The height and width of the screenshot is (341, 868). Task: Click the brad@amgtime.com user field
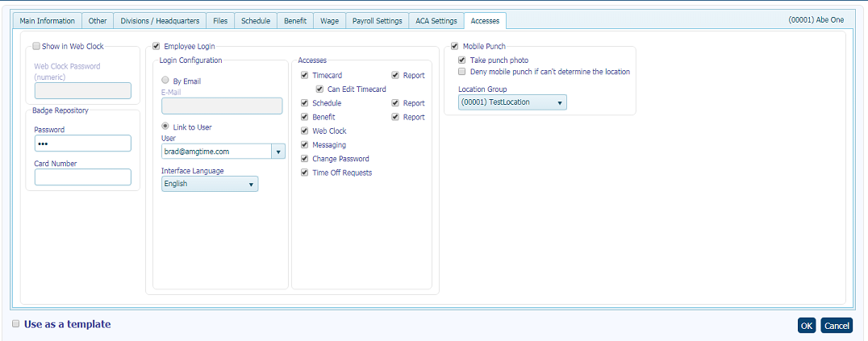[x=216, y=151]
